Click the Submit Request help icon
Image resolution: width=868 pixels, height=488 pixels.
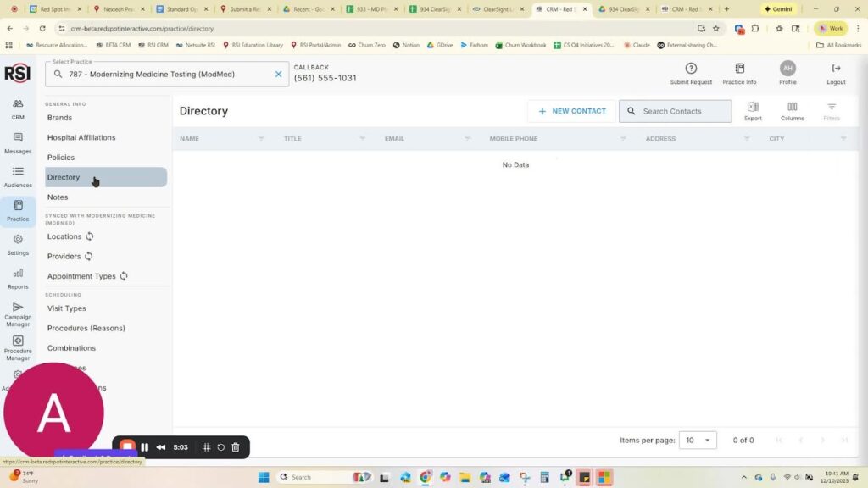[691, 69]
